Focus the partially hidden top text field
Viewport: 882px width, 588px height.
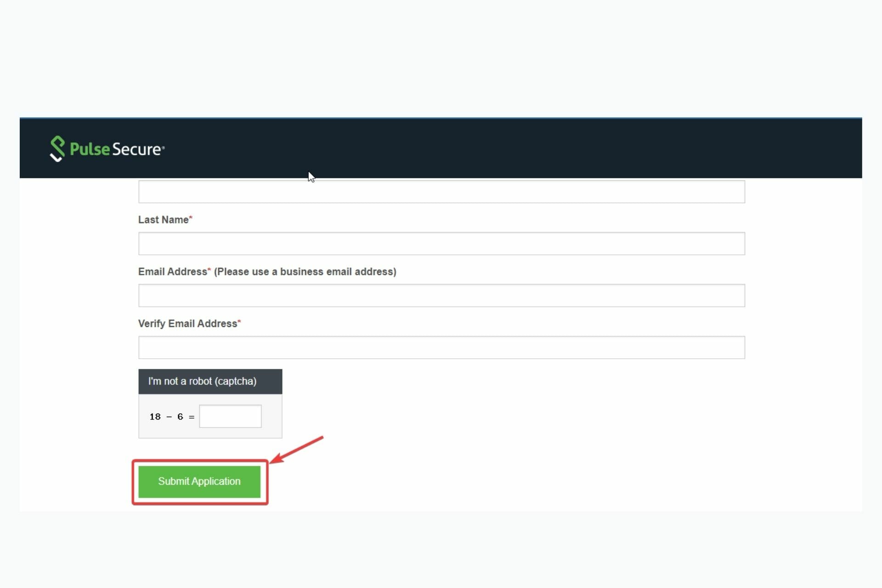point(441,192)
